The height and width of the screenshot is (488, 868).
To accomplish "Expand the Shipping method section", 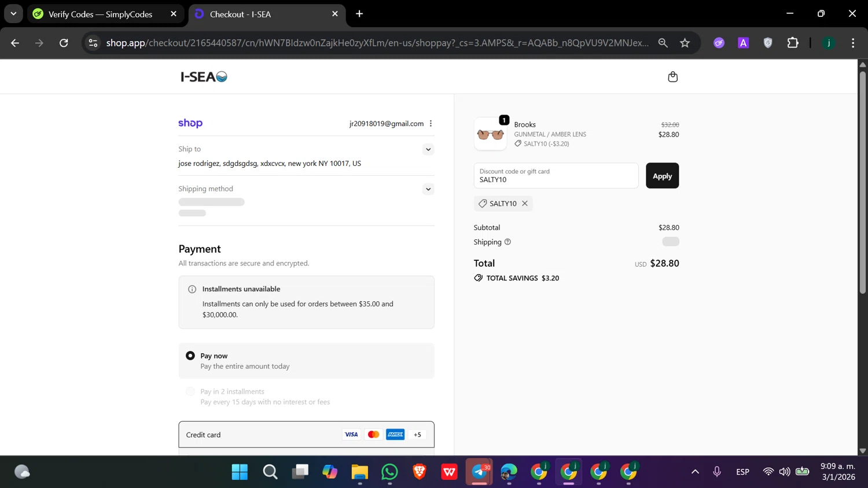I will (428, 189).
